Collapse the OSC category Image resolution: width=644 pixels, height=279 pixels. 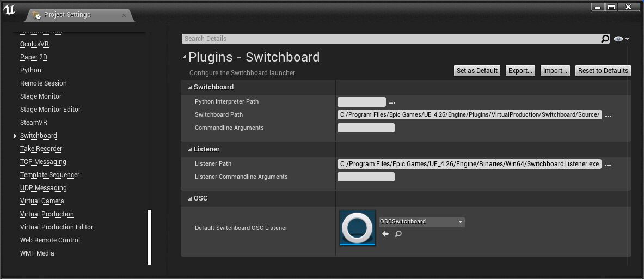190,198
